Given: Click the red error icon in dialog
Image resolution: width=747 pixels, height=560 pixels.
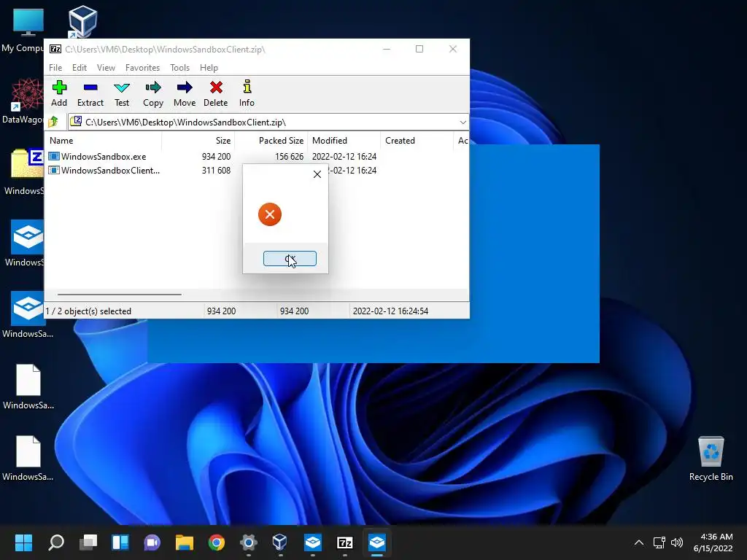Looking at the screenshot, I should [x=270, y=214].
